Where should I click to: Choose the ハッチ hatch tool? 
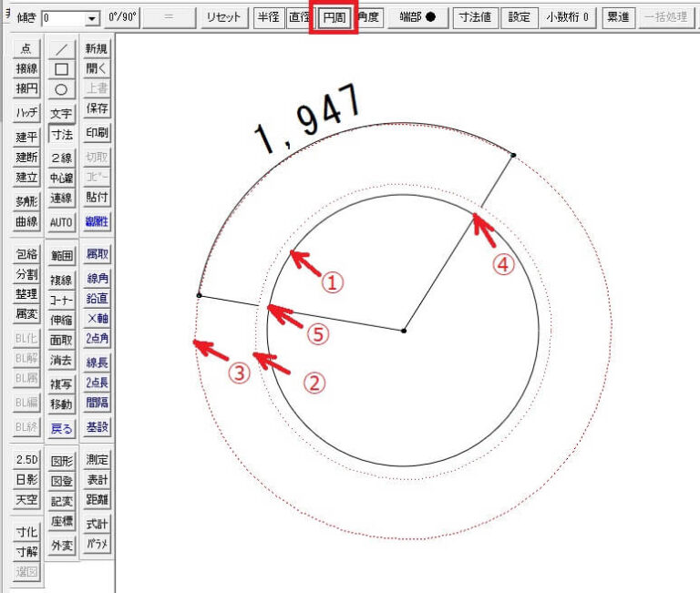pos(26,112)
